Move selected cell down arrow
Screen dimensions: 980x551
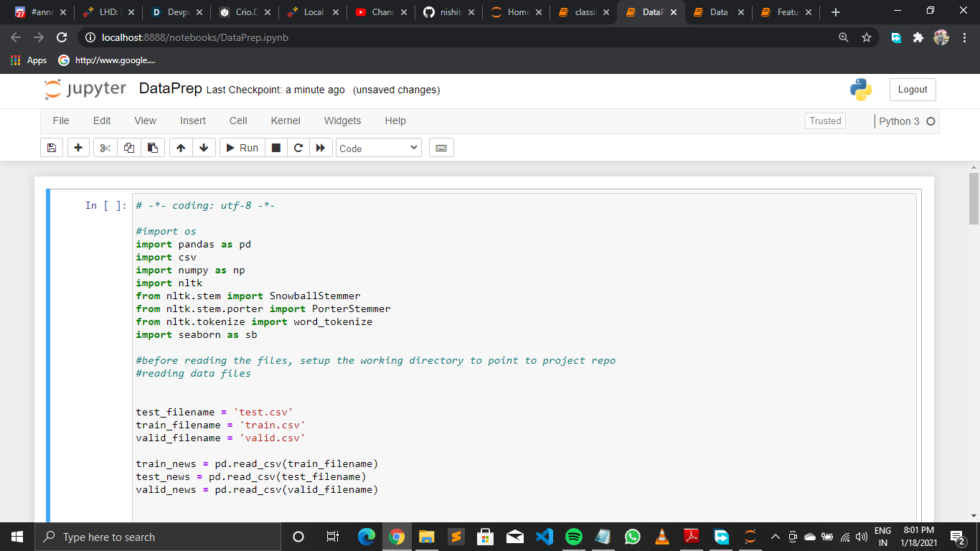(x=204, y=148)
